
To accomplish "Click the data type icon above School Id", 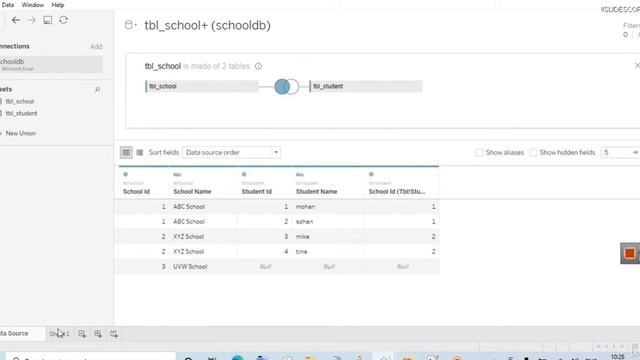I will [125, 174].
